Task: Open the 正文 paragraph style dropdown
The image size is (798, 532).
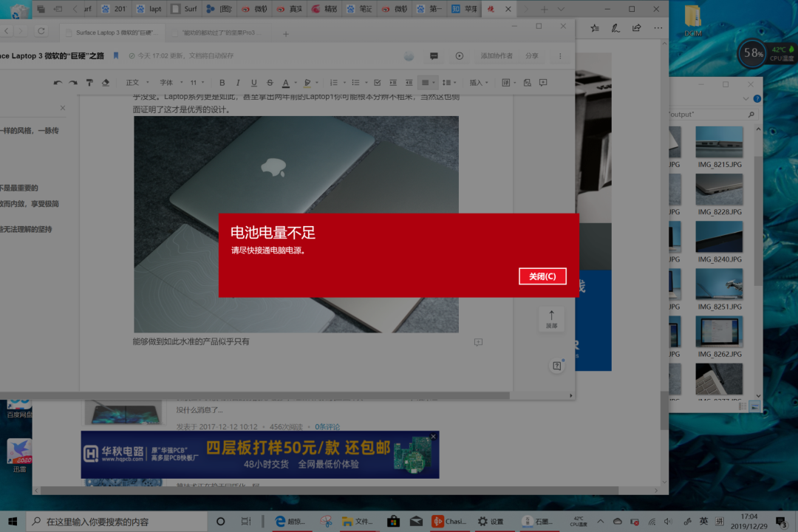Action: click(137, 83)
